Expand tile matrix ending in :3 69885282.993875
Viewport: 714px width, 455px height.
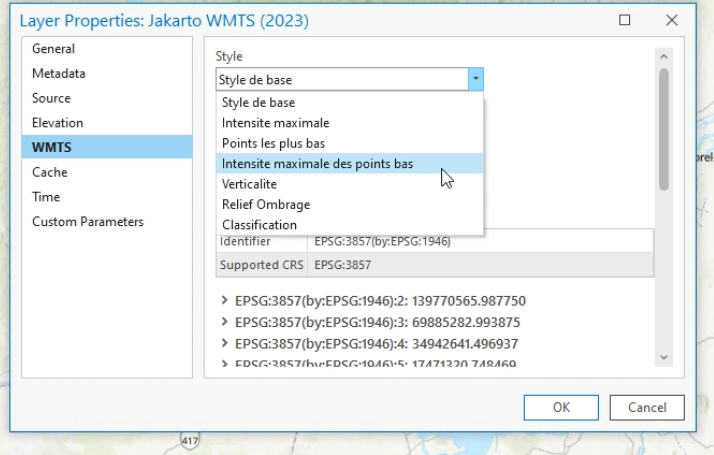(223, 322)
